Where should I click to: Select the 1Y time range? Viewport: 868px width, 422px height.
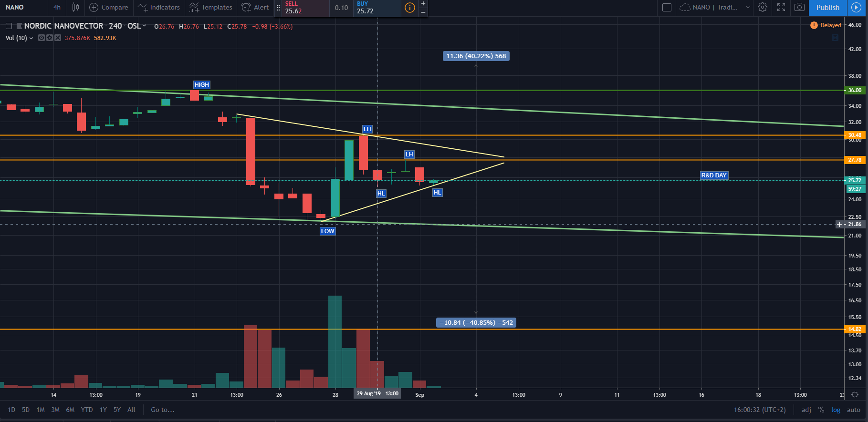pyautogui.click(x=103, y=410)
